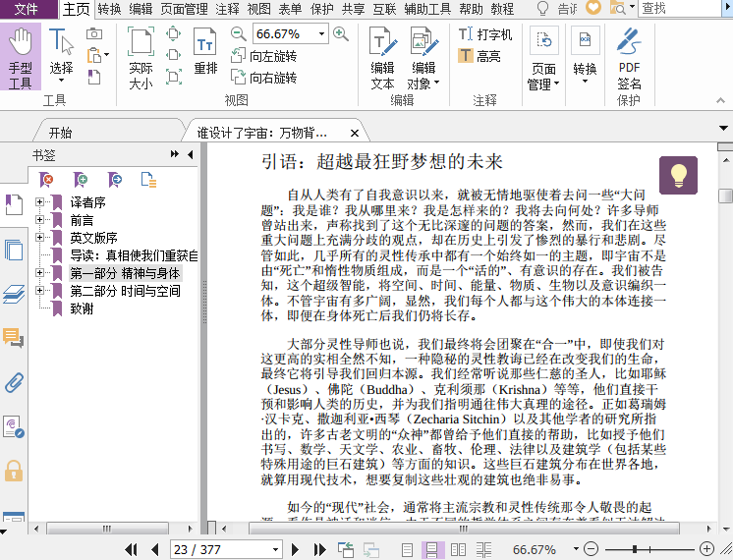Viewport: 733px width, 560px height.
Task: Click the purple lightbulb tip button
Action: tap(678, 175)
